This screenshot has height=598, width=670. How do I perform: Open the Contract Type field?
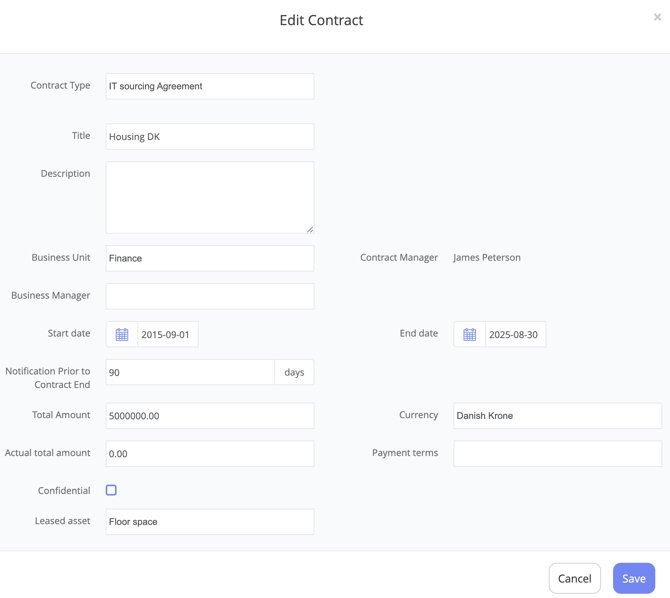pyautogui.click(x=210, y=86)
